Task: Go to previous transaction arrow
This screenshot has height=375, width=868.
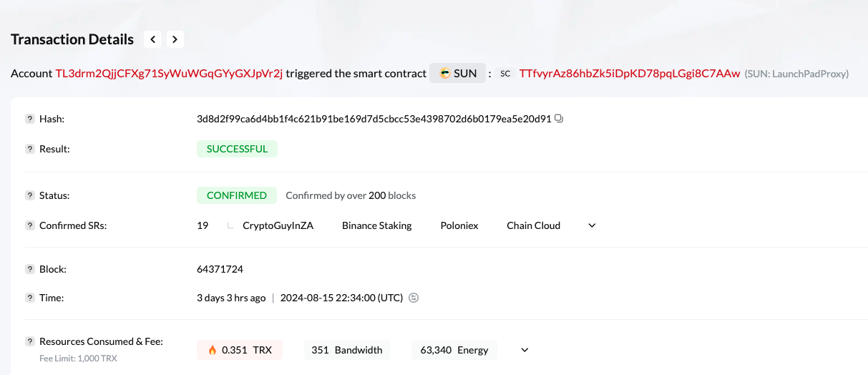Action: coord(152,39)
